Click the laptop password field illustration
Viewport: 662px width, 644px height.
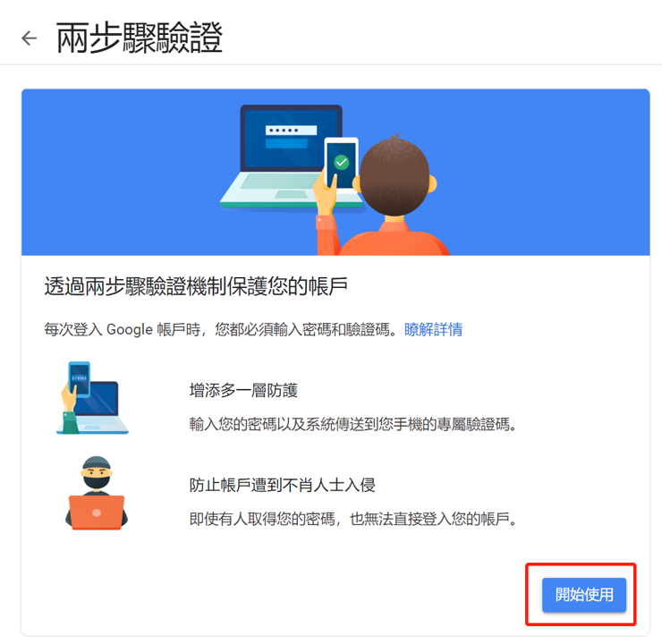coord(291,131)
